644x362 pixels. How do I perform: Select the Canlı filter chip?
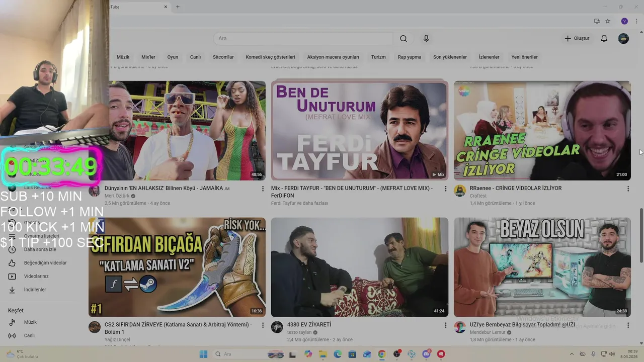tap(195, 57)
